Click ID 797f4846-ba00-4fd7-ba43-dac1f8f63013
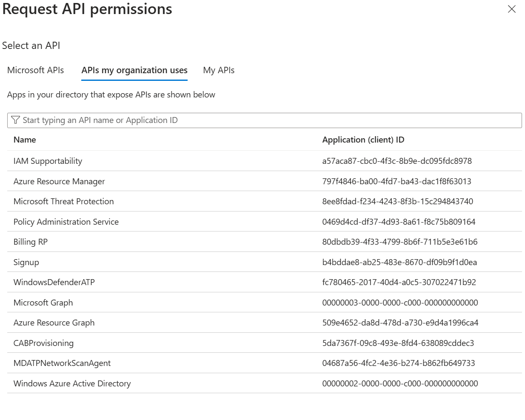Screen dimensions: 525x420 click(x=397, y=181)
